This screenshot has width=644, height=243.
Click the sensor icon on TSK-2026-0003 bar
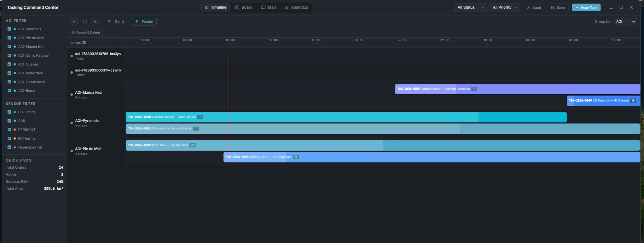point(474,89)
